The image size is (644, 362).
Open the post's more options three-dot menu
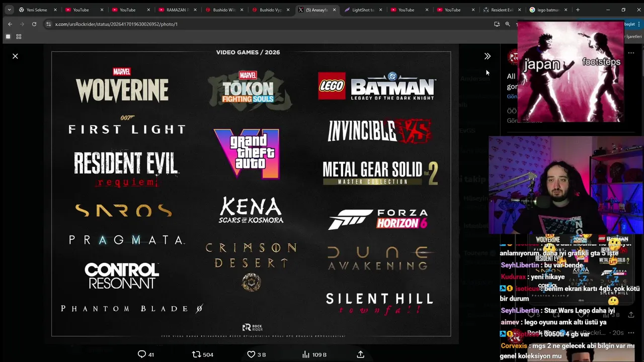631,53
